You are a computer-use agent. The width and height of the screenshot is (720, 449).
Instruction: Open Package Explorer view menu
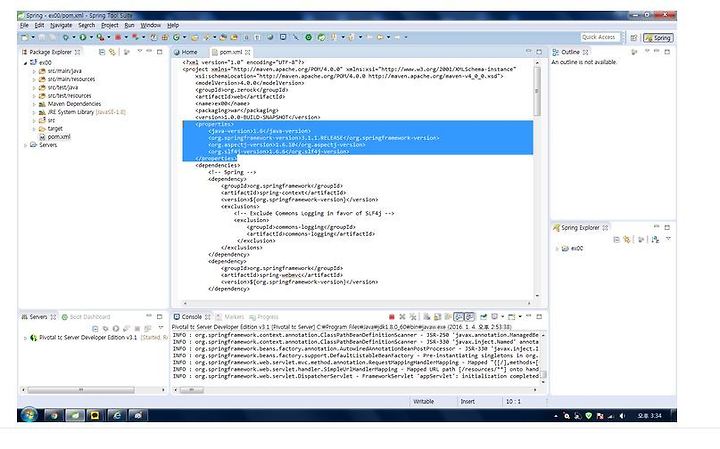pos(140,51)
